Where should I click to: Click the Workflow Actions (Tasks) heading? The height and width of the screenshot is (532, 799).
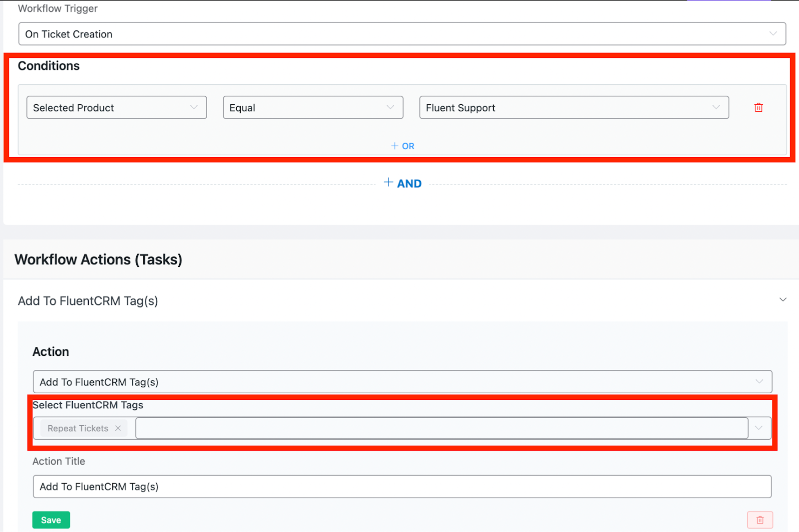[98, 260]
